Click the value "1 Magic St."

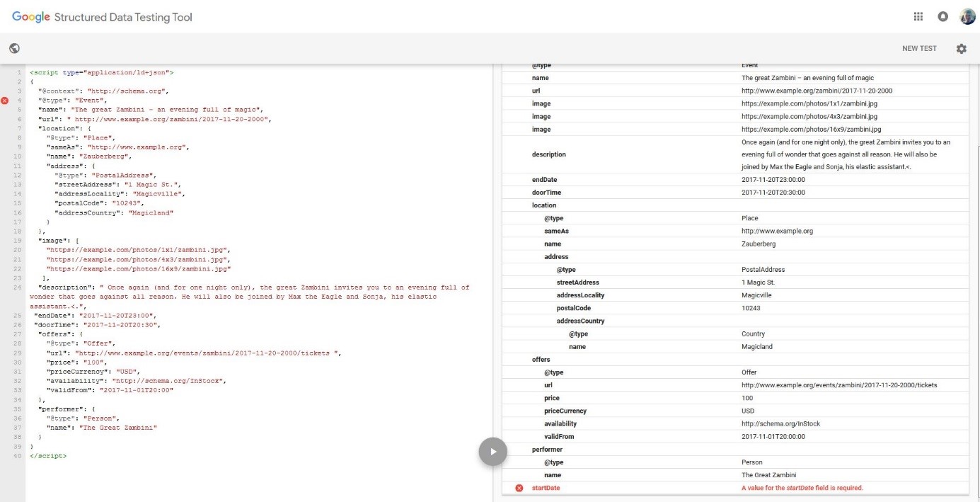pos(758,283)
